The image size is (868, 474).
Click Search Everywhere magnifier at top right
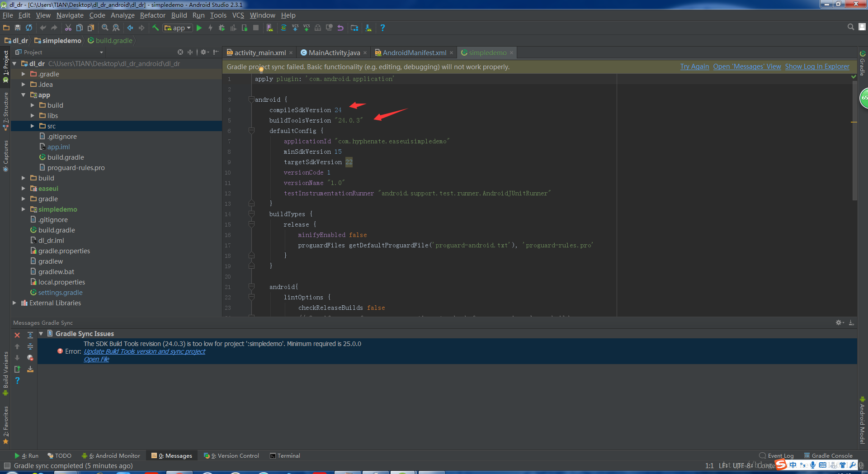[851, 27]
